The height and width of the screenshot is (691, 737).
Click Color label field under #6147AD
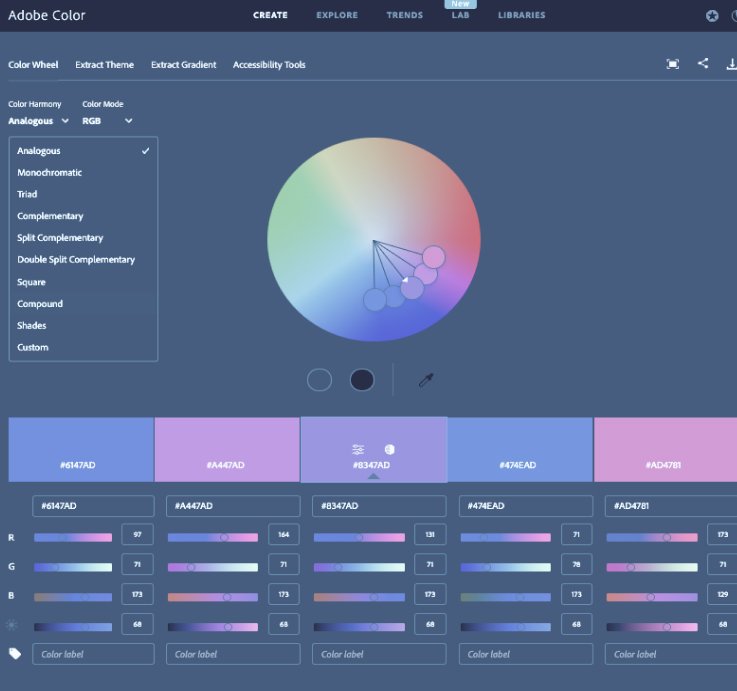pos(93,654)
